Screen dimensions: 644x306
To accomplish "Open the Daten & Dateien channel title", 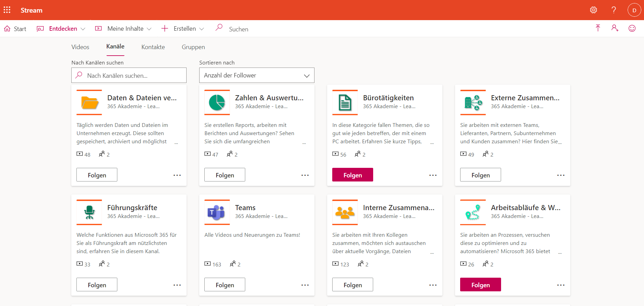I will [x=142, y=98].
